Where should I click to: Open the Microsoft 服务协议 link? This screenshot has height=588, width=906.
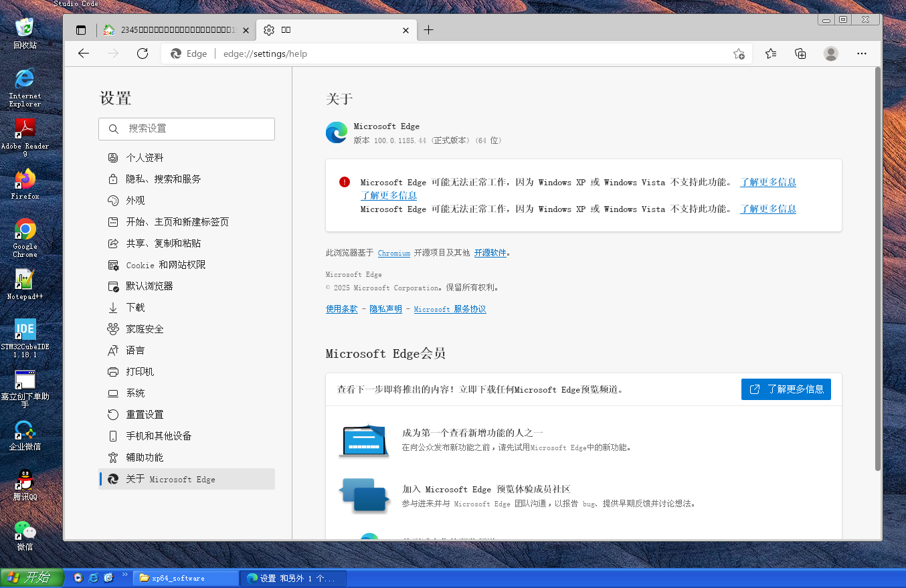450,309
